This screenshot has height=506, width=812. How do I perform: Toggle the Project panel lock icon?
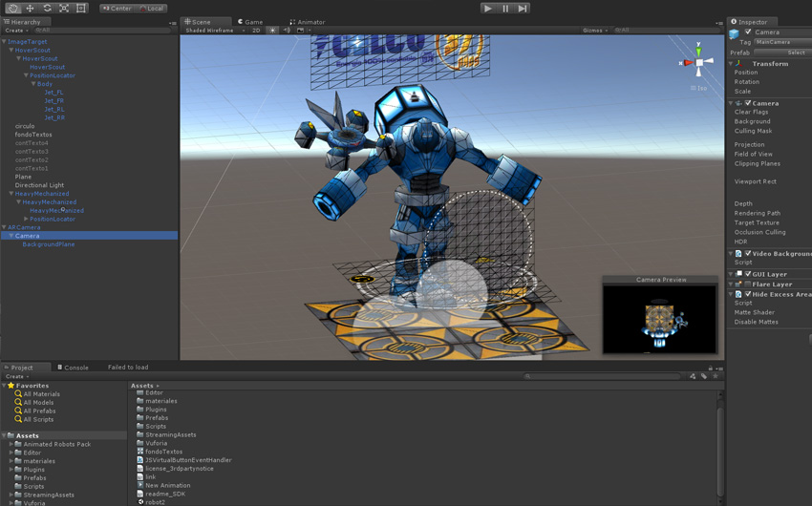710,368
